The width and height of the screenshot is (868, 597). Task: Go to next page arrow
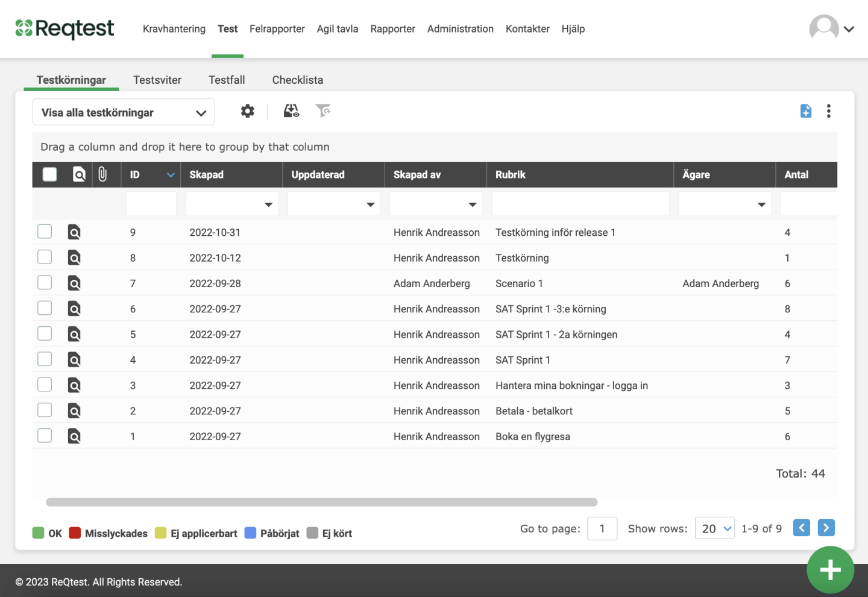pyautogui.click(x=826, y=528)
